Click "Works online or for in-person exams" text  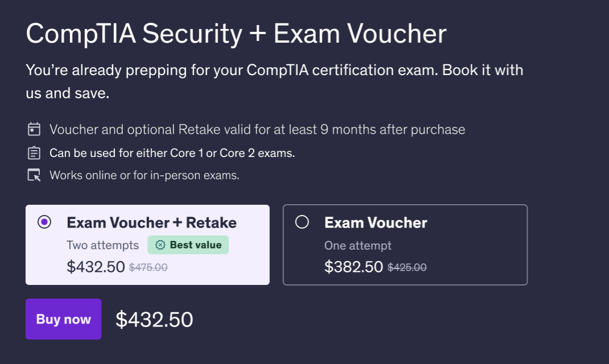(144, 175)
